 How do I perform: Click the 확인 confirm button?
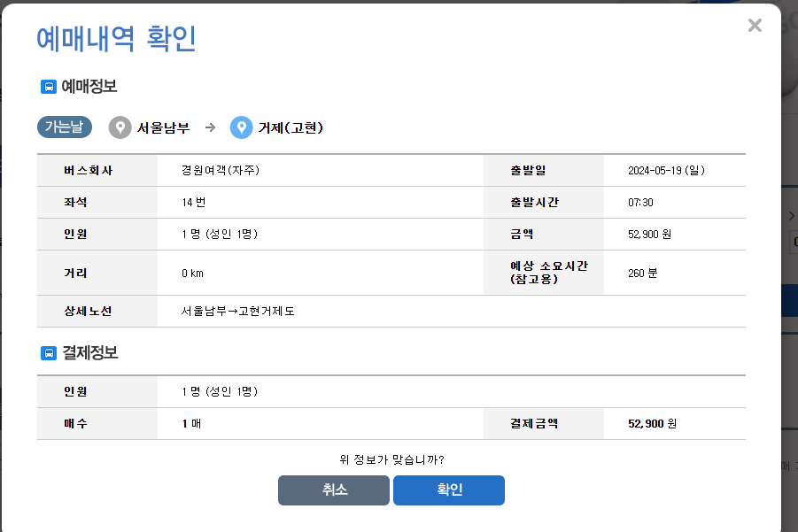449,490
